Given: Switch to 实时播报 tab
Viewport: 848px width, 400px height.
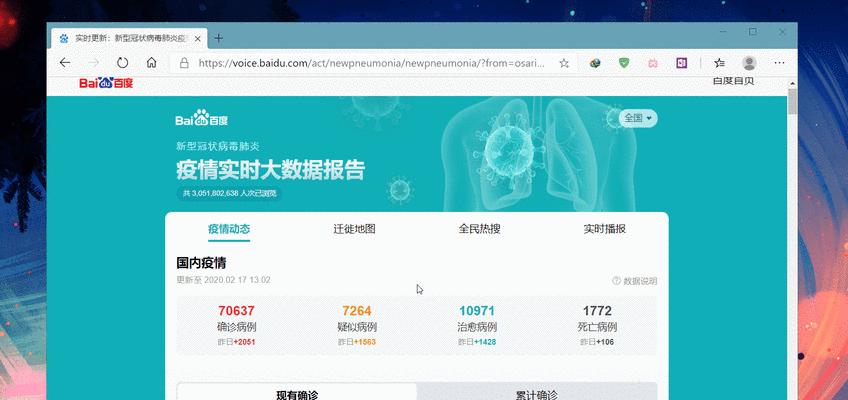Looking at the screenshot, I should [604, 229].
